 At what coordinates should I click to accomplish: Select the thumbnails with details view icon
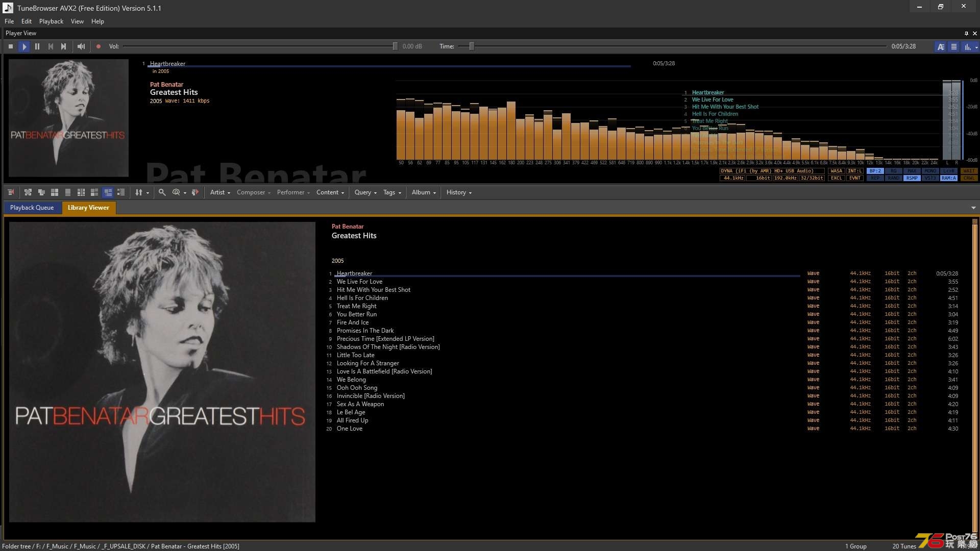point(94,192)
